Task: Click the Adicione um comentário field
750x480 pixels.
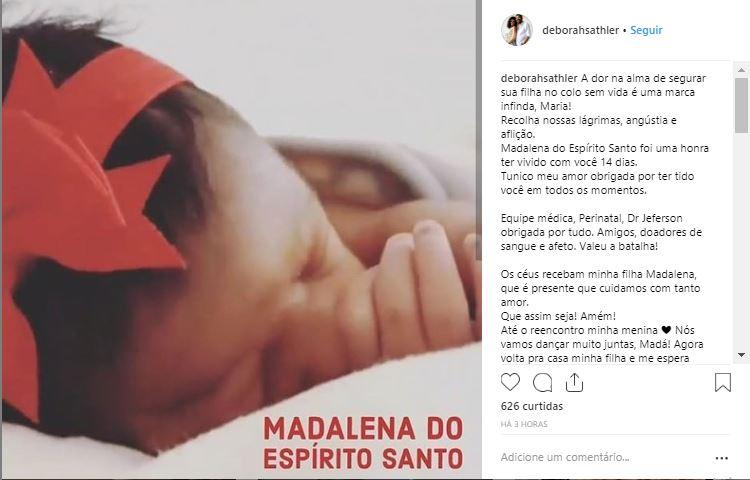Action: point(603,458)
